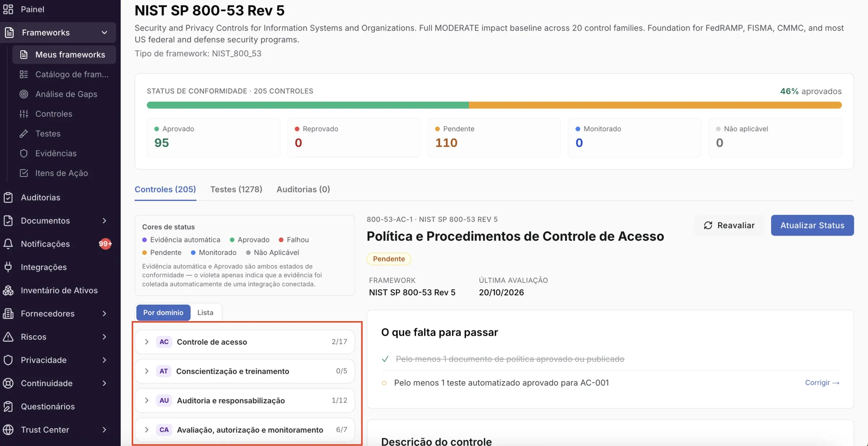
Task: Click the Análise de Gaps target icon
Action: click(x=24, y=94)
